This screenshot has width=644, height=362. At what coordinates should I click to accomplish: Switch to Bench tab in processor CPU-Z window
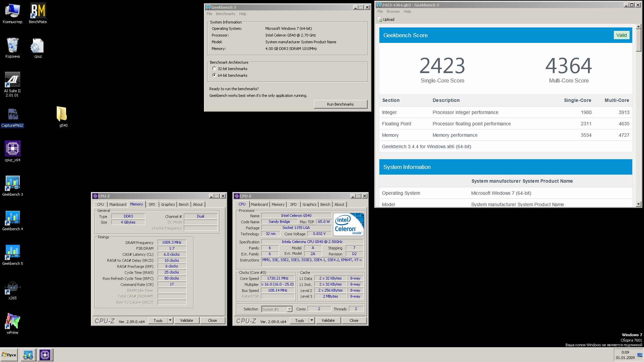tap(325, 204)
